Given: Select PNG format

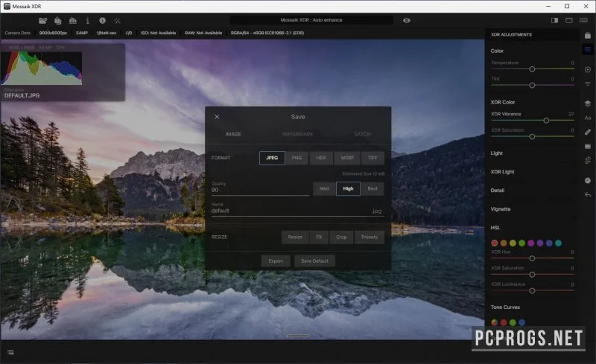Looking at the screenshot, I should [x=297, y=158].
